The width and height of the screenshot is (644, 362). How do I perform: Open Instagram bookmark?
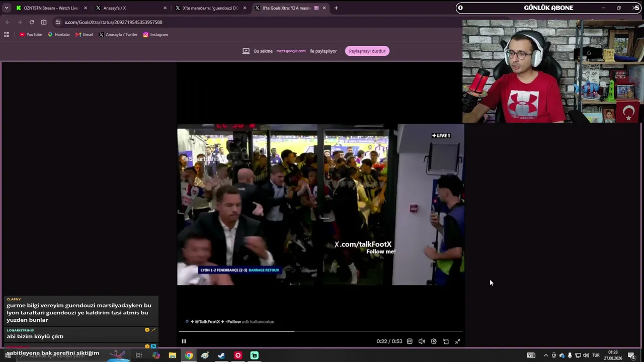coord(155,35)
